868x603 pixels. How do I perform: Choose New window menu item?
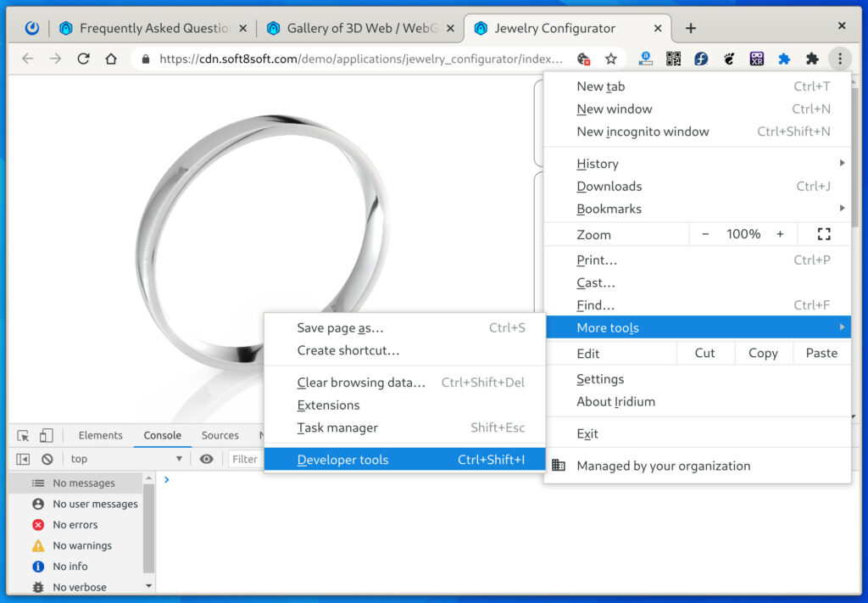coord(698,109)
